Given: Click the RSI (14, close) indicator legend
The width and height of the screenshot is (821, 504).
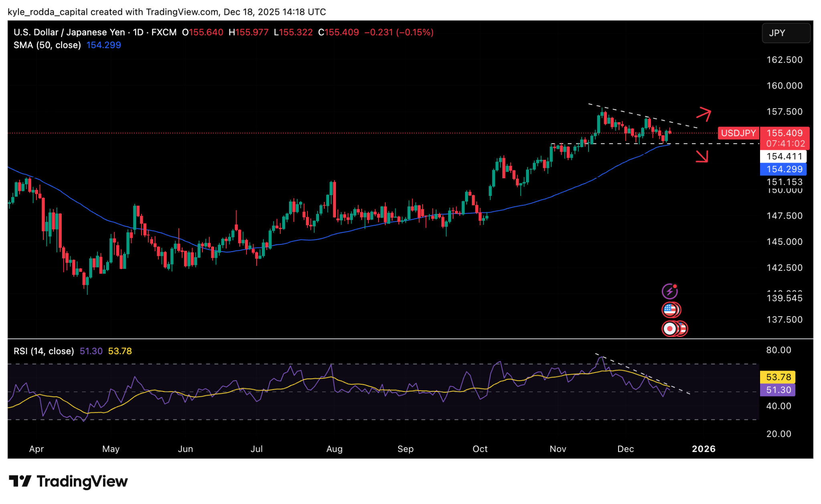Looking at the screenshot, I should [x=44, y=351].
